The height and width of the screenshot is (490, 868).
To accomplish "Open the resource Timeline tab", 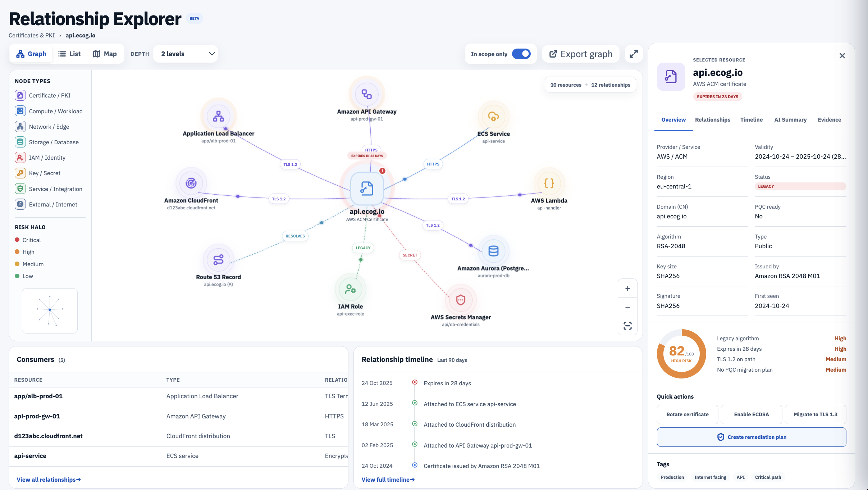I will pos(751,120).
